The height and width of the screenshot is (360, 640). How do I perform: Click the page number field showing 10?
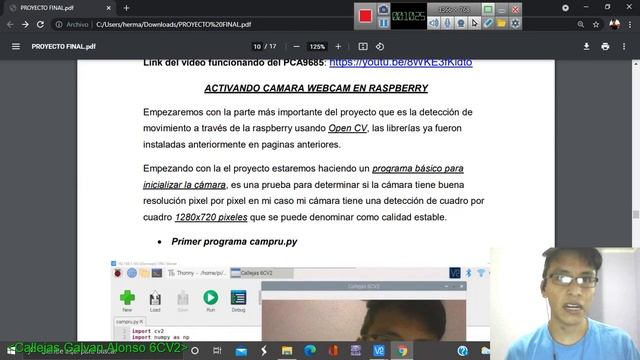(257, 47)
